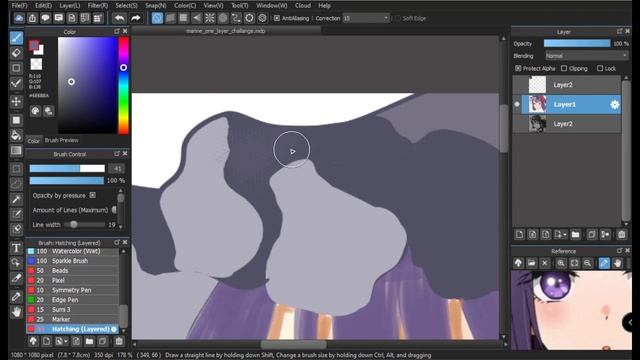Add a new layer in Layer panel
This screenshot has height=360, width=640.
[x=519, y=235]
